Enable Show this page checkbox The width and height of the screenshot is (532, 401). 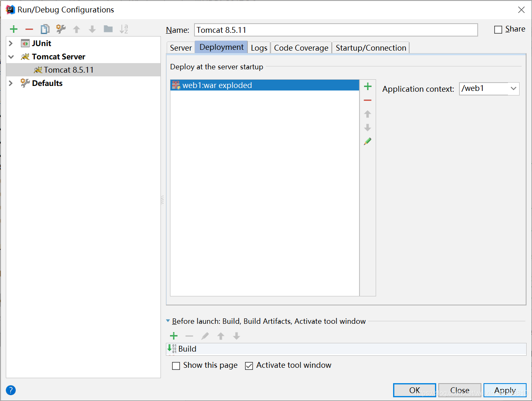176,366
